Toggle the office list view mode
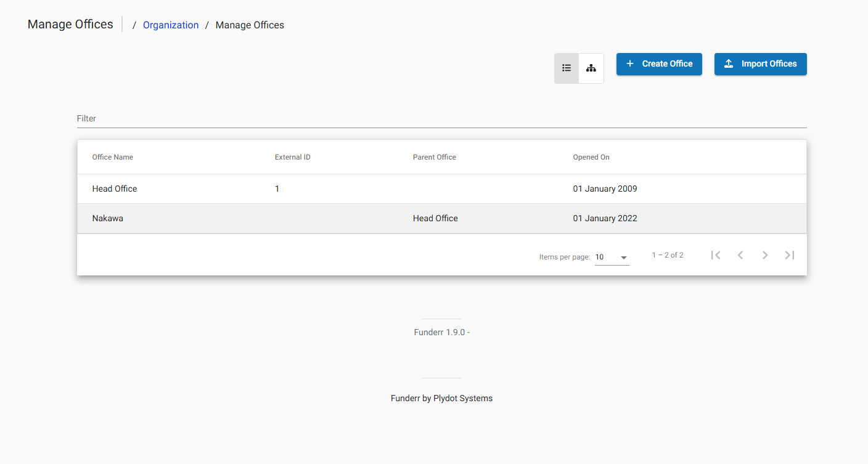 [x=567, y=68]
